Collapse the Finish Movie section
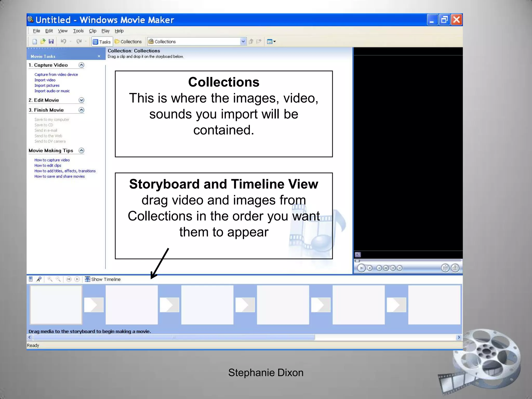532x399 pixels. (82, 110)
